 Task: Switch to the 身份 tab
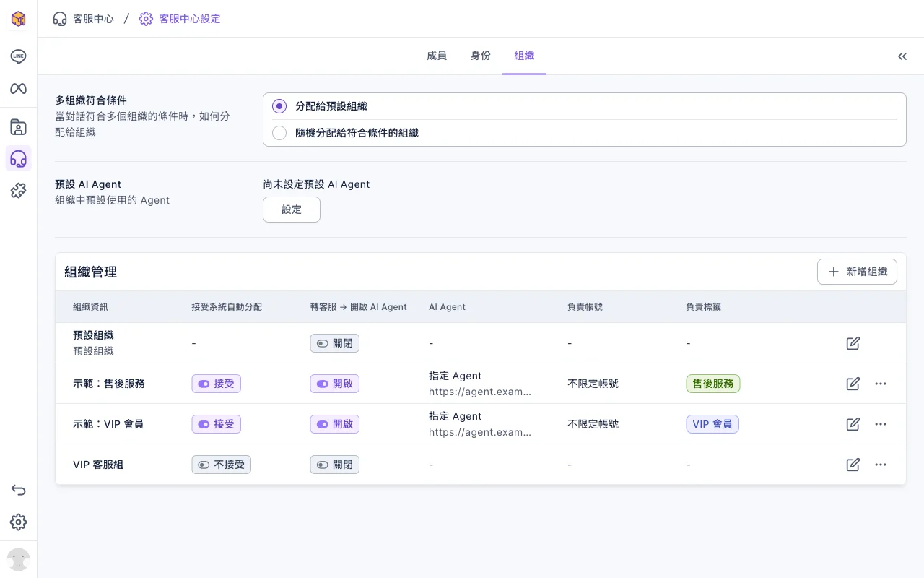coord(481,56)
